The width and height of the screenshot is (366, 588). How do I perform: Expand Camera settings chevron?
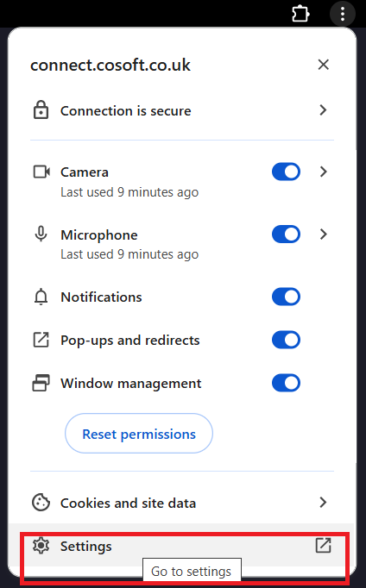(x=323, y=172)
